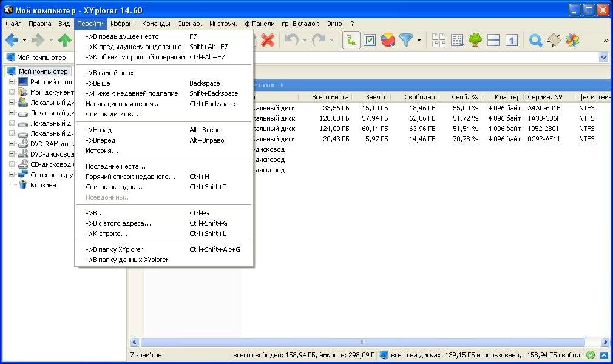Click the serial number A4A0-601B cell
Viewport: 613px width, 364px height.
[x=544, y=108]
